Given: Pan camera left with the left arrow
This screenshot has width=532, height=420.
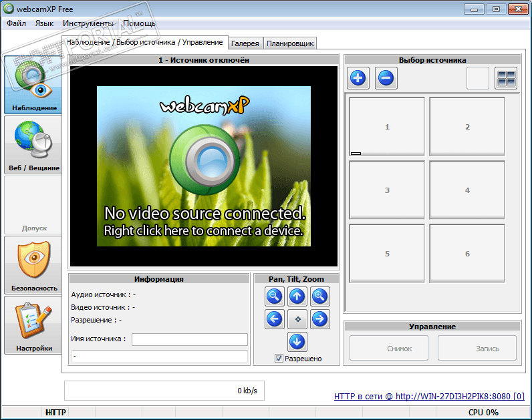Looking at the screenshot, I should point(274,319).
